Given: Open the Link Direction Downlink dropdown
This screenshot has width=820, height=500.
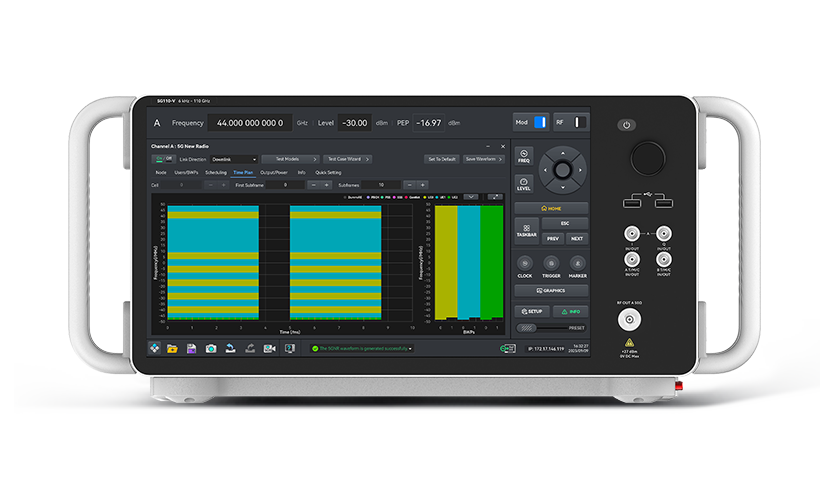Looking at the screenshot, I should pos(233,159).
